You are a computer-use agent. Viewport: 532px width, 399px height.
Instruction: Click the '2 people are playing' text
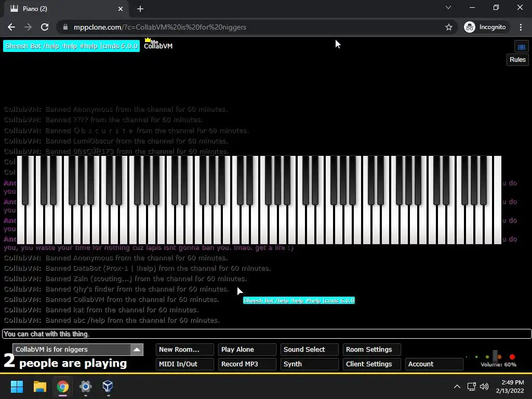point(65,362)
